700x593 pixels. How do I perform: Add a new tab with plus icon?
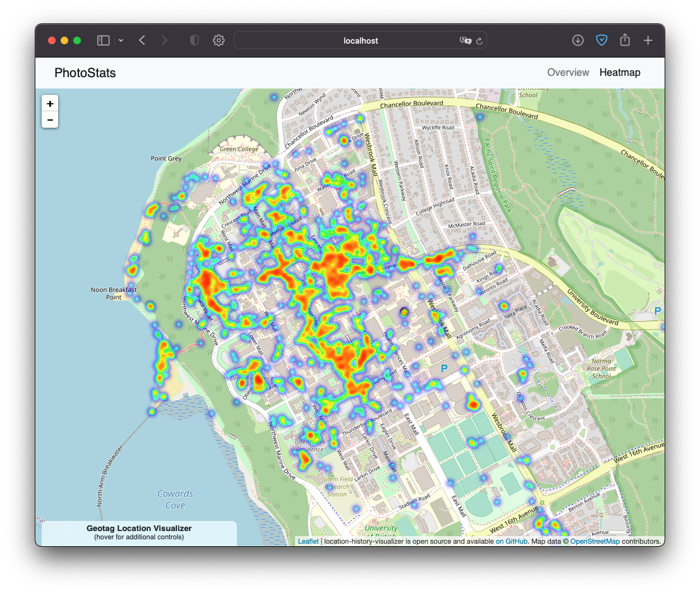[x=648, y=40]
